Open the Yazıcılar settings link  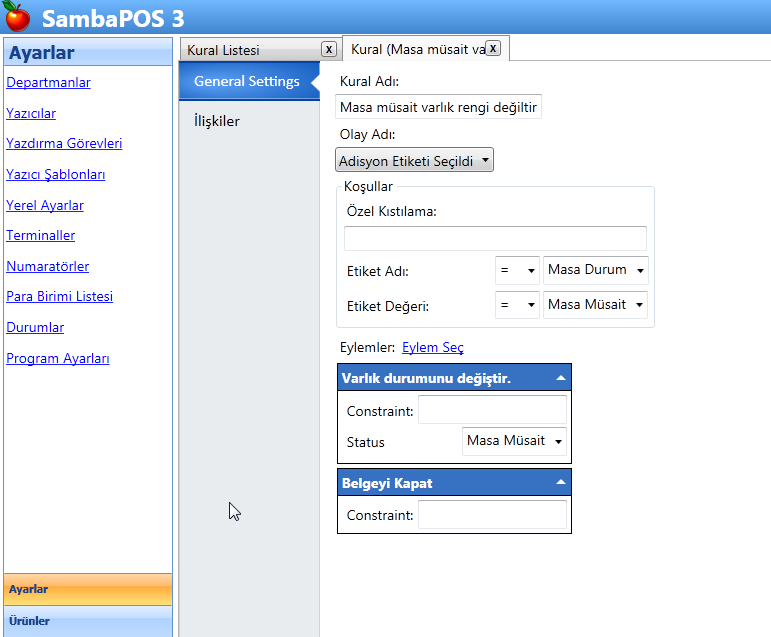pos(31,113)
